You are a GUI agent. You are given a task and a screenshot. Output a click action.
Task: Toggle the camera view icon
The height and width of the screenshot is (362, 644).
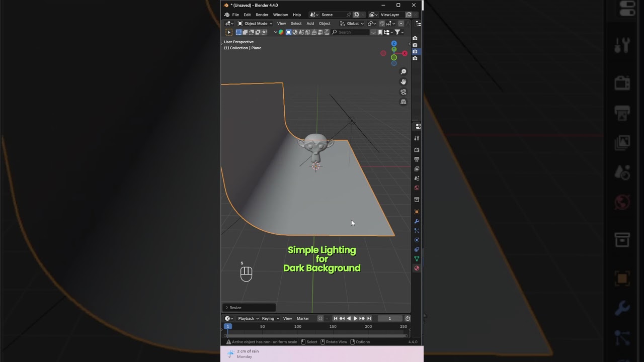click(404, 92)
